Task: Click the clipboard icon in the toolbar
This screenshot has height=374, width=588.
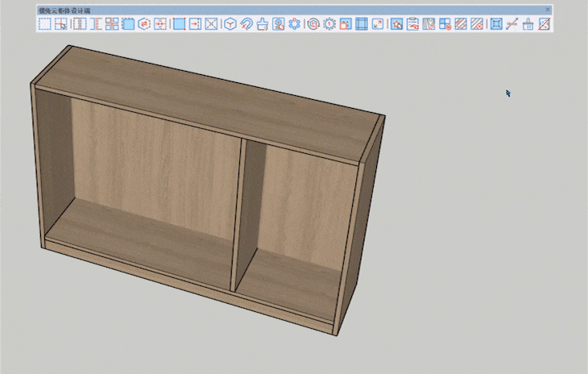Action: click(x=412, y=24)
